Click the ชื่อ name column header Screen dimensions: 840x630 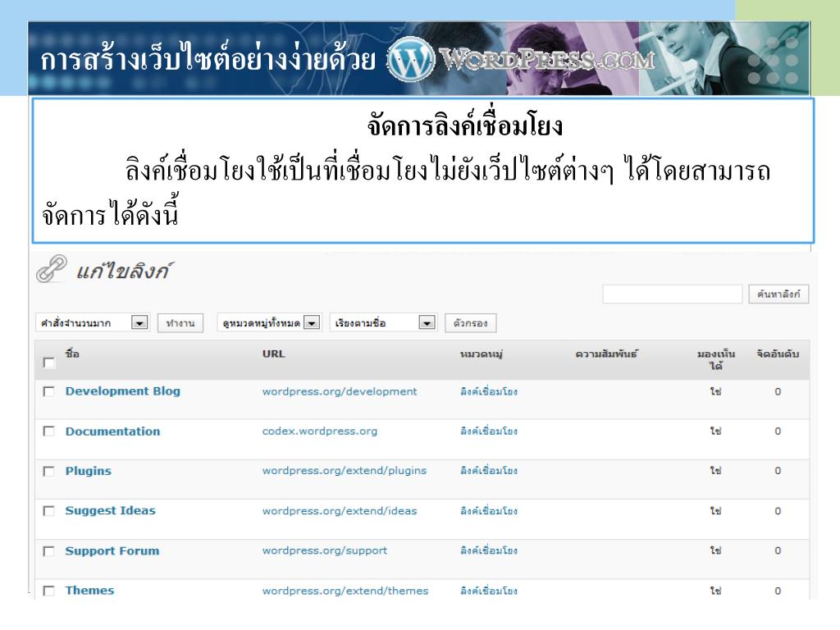[72, 354]
